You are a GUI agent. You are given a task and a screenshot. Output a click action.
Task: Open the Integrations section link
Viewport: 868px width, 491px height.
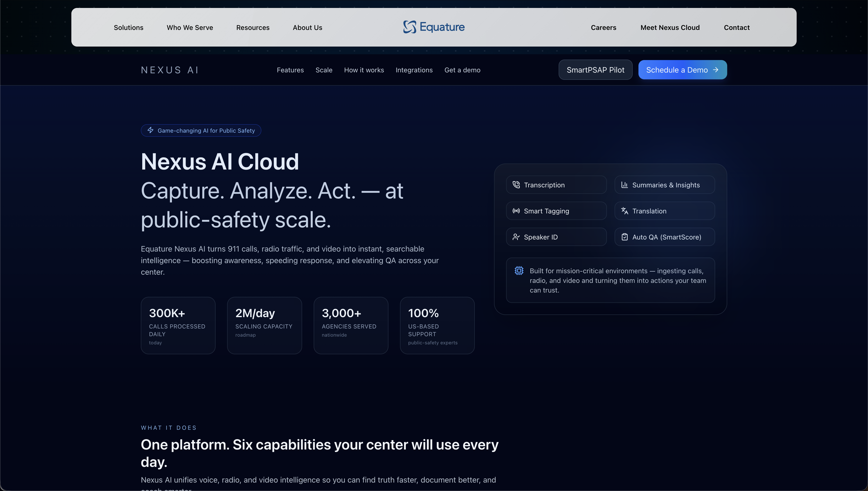[414, 70]
